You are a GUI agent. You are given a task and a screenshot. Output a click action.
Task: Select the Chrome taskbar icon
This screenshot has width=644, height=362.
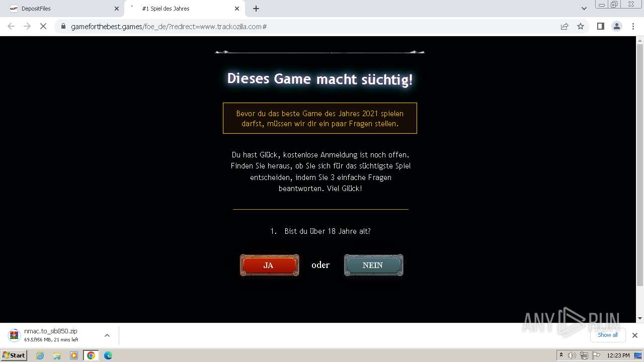(x=91, y=355)
